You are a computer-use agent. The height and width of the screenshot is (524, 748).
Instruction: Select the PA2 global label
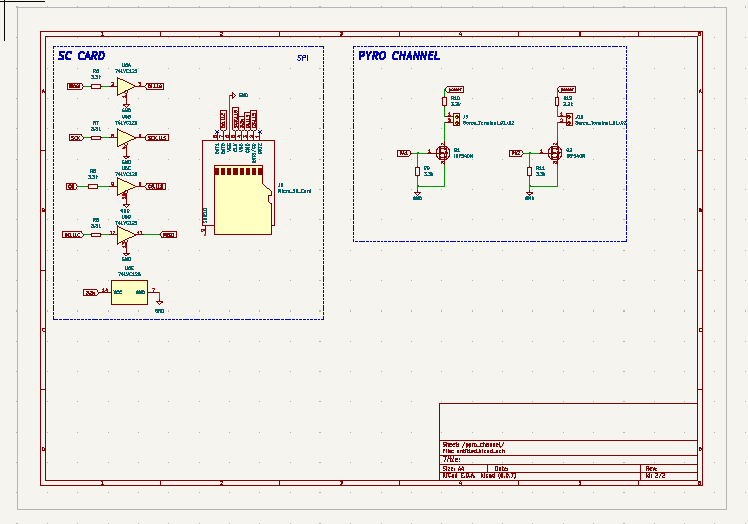(516, 153)
